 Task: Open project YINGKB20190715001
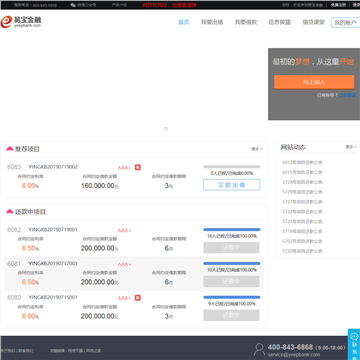coord(53,297)
